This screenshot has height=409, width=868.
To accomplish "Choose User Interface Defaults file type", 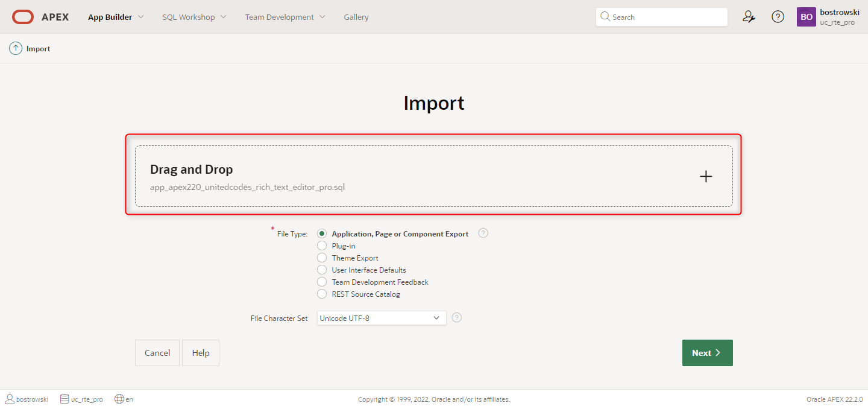I will (x=322, y=270).
